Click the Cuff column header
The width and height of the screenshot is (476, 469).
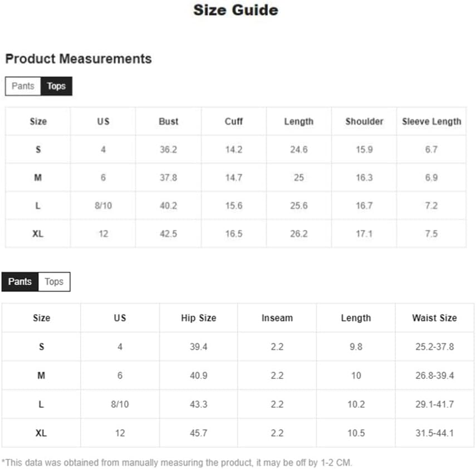tap(234, 121)
